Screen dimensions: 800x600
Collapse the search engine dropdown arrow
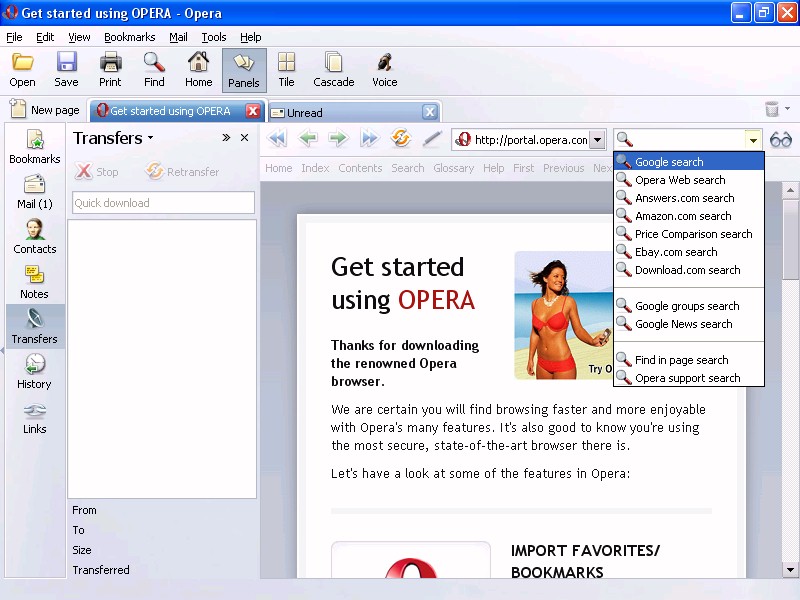(x=754, y=140)
